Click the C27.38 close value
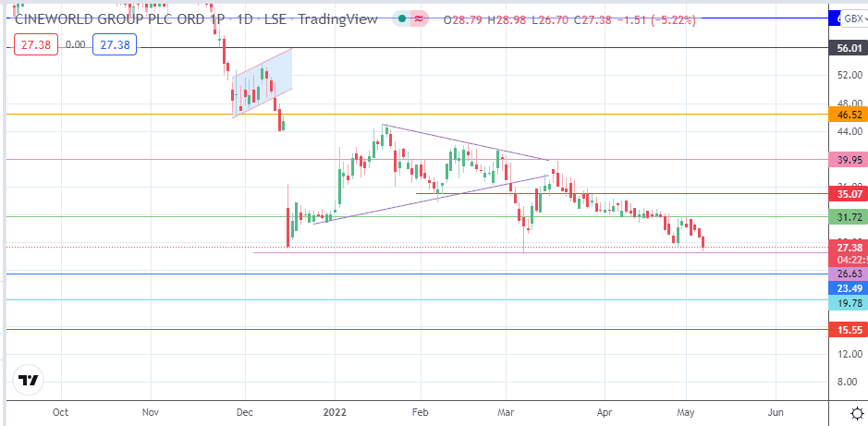Viewport: 868px width, 426px height. [593, 20]
